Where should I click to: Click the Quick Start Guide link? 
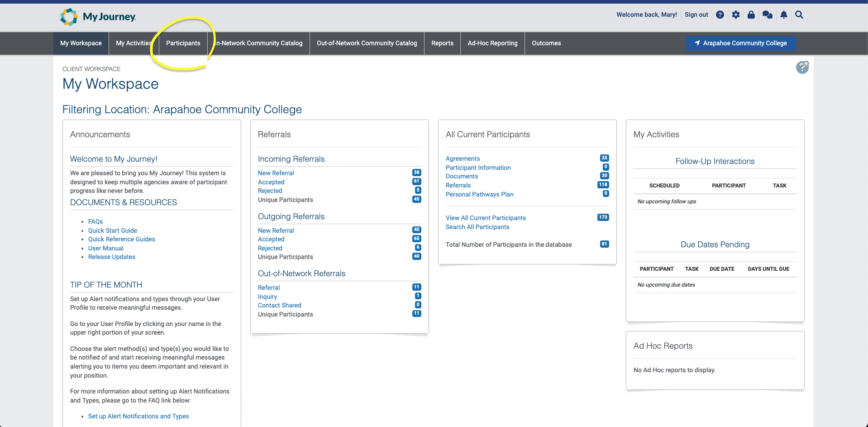(113, 230)
